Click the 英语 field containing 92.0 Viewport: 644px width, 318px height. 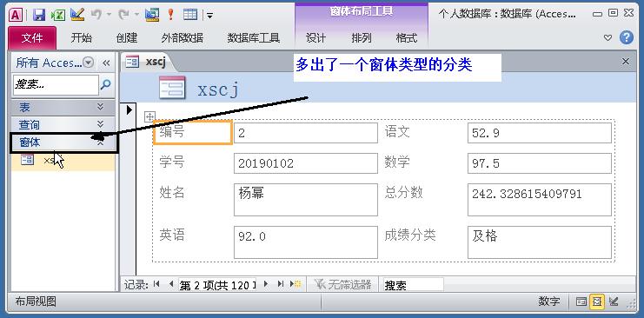306,242
